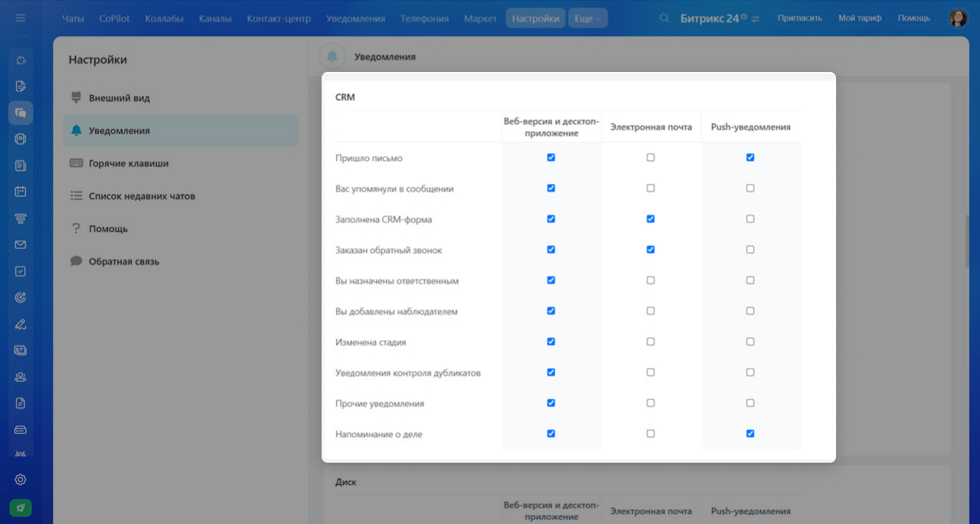Click the chat bubbles icon in left sidebar
The width and height of the screenshot is (980, 524).
21,113
